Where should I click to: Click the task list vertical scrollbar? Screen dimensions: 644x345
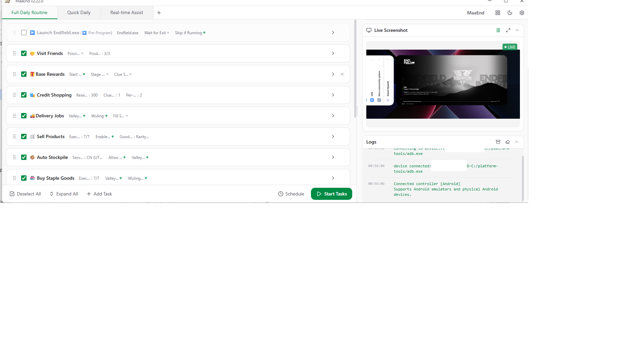[x=355, y=68]
